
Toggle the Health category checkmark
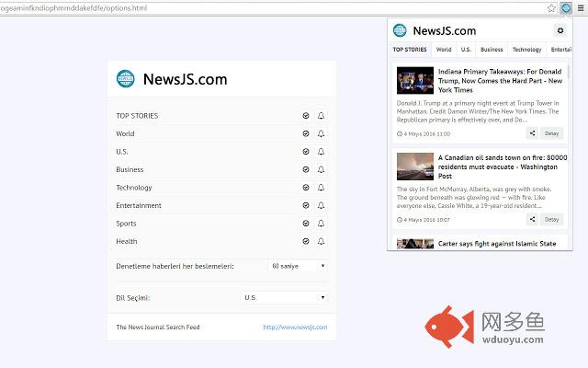306,241
